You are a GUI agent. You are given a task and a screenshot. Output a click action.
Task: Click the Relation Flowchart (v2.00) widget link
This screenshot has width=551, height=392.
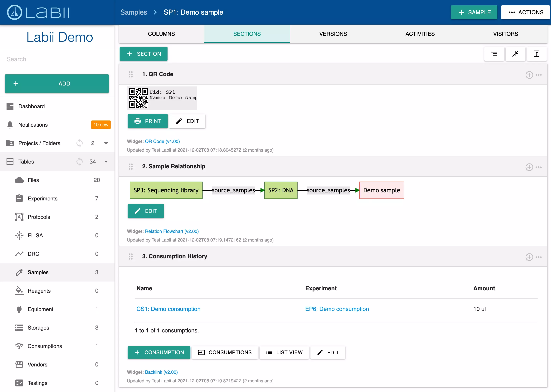[172, 231]
